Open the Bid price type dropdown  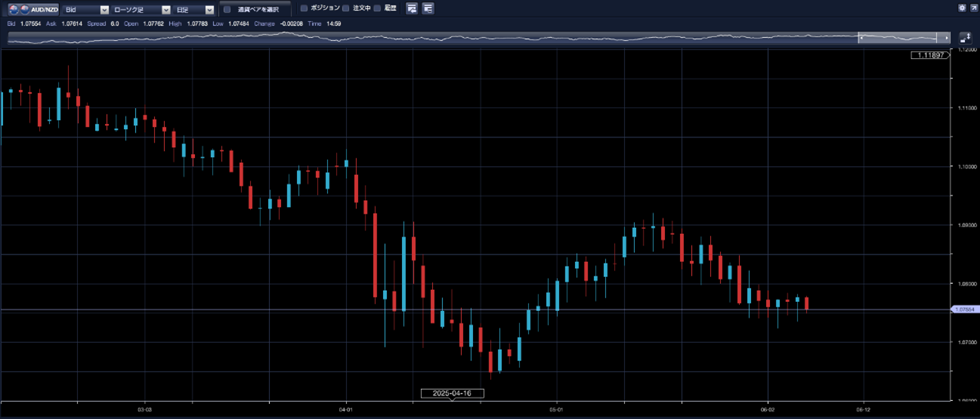(85, 10)
